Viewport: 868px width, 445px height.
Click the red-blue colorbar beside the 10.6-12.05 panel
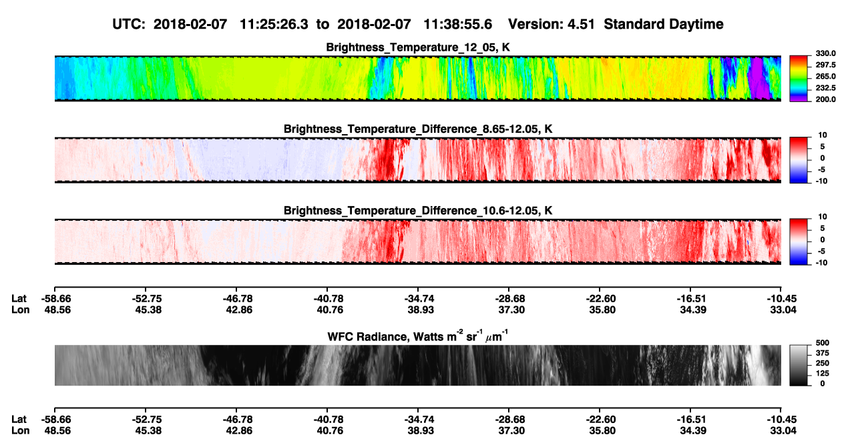tap(797, 242)
